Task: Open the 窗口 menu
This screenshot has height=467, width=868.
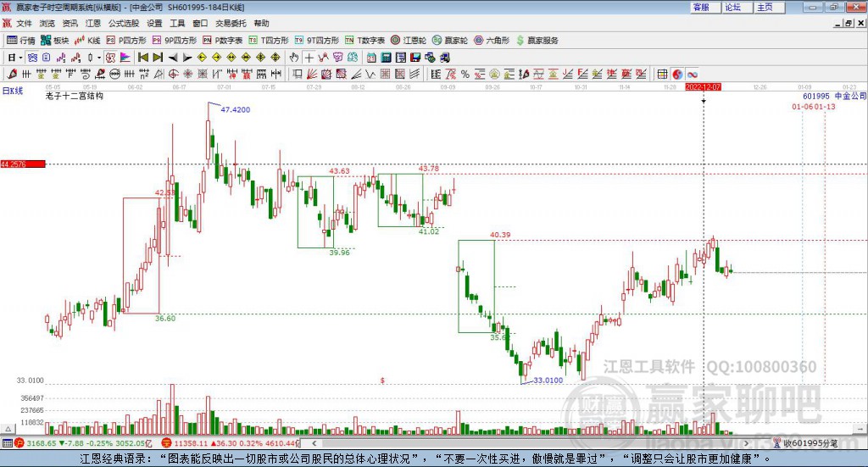Action: 200,23
